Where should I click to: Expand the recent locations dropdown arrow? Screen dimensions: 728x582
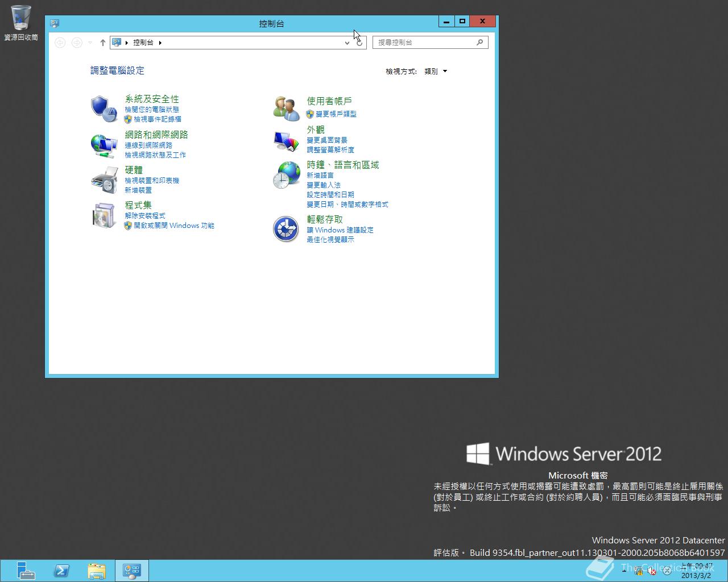coord(90,43)
